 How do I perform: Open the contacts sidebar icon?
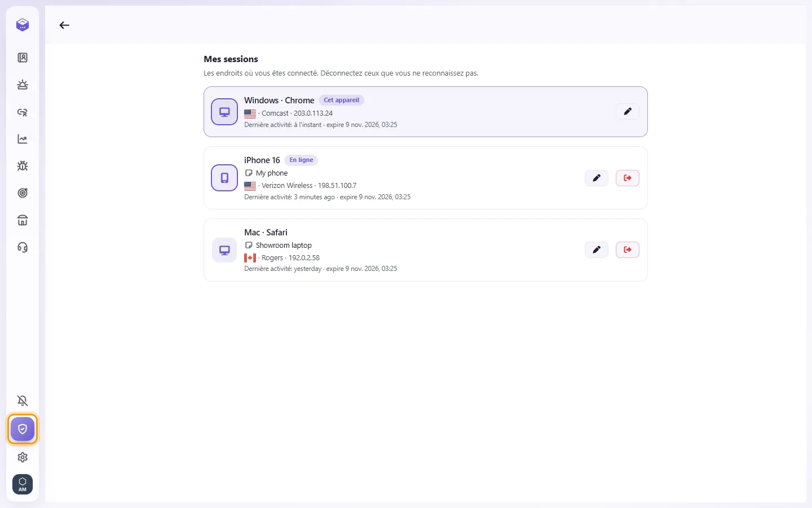23,58
